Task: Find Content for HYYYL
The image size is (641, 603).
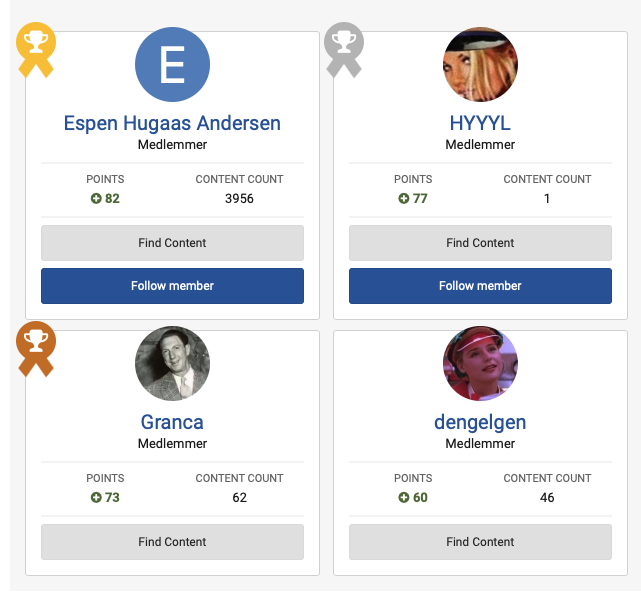Action: 480,243
